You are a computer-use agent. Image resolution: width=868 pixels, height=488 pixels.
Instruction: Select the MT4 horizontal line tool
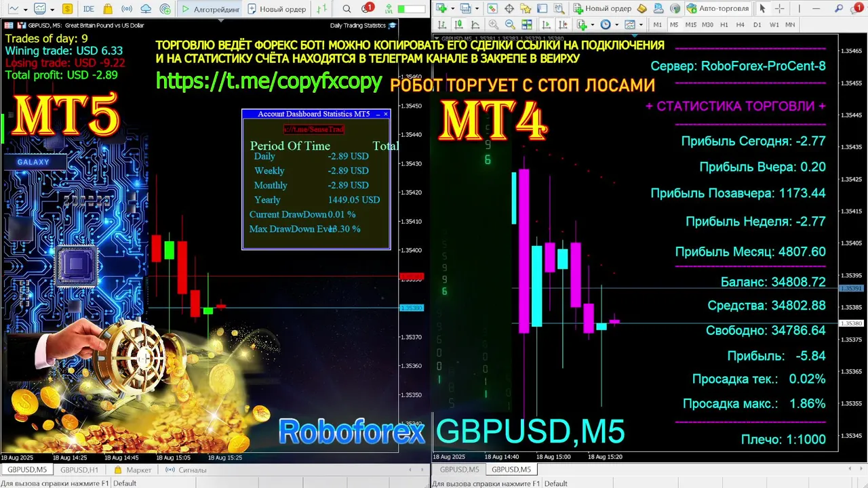[816, 8]
